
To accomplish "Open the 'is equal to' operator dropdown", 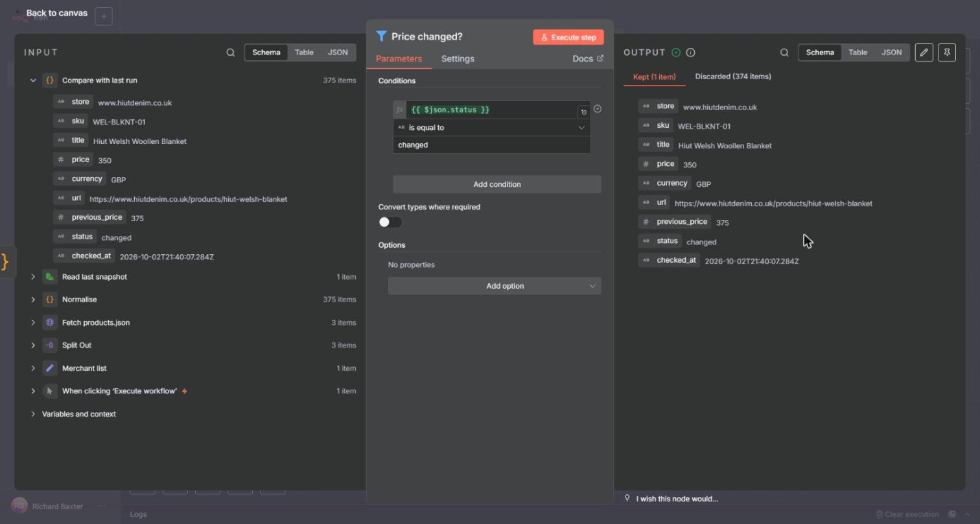I will (x=492, y=128).
